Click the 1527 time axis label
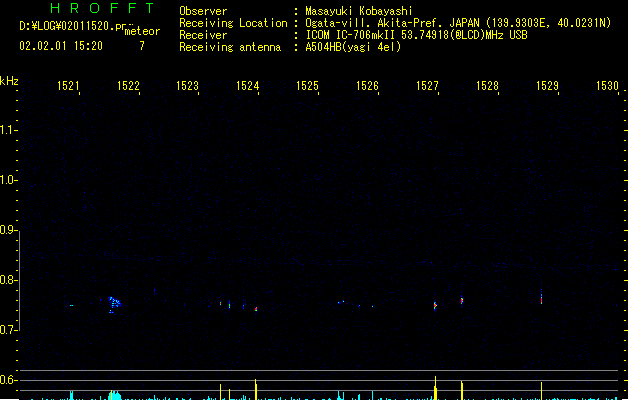This screenshot has width=629, height=400. (427, 86)
